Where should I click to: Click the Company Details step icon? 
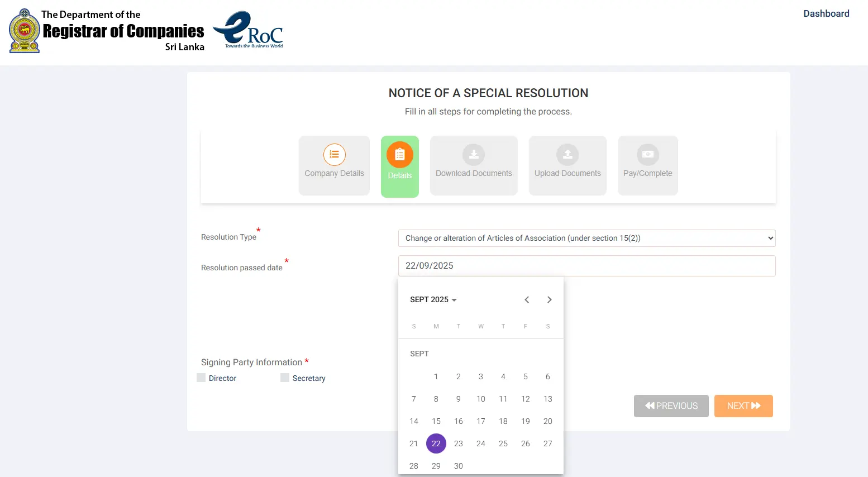click(334, 155)
